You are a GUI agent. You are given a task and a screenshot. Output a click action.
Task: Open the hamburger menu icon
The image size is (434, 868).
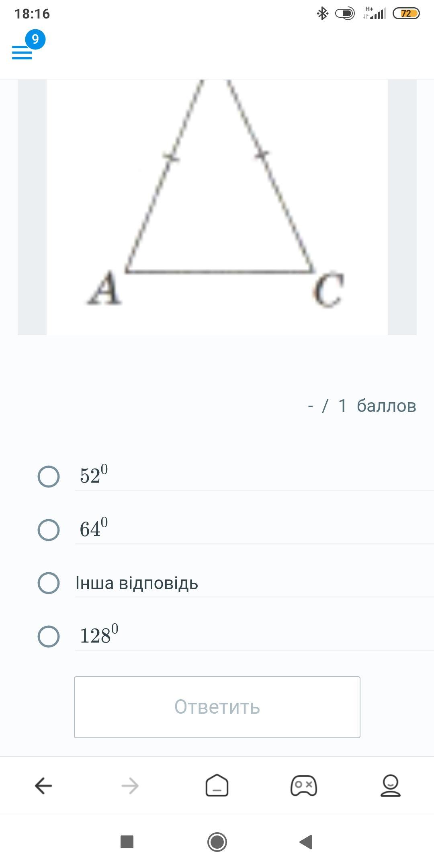click(x=22, y=53)
